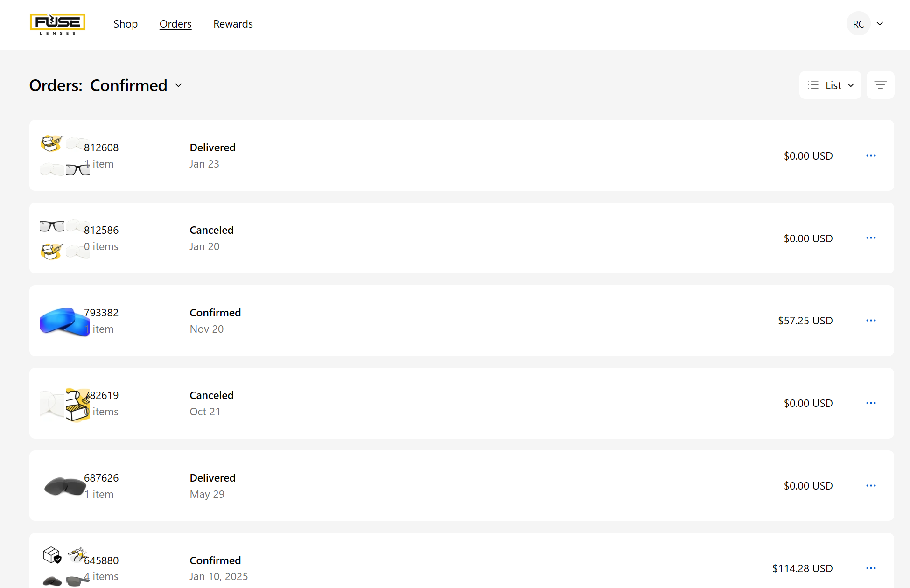Viewport: 910px width, 588px height.
Task: Click the blue lens thumbnail for order 793382
Action: pos(64,321)
